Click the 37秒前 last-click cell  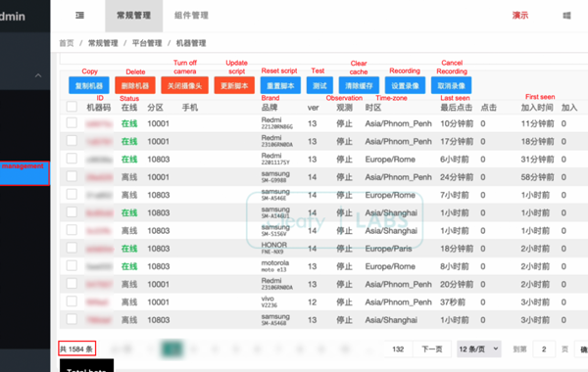pos(453,302)
